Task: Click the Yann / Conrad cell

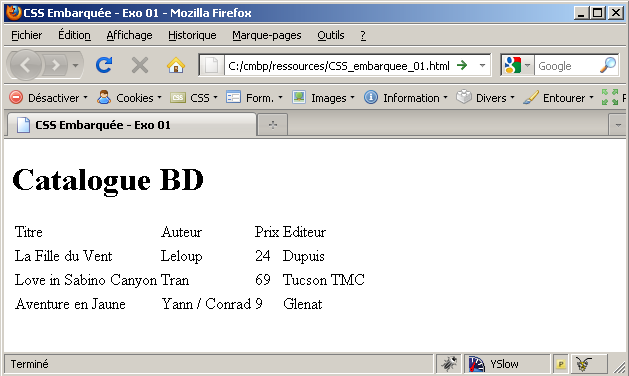Action: point(206,304)
